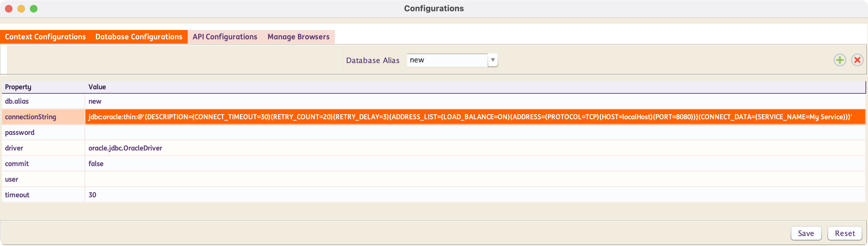
Task: Click the Value column header
Action: (x=97, y=87)
